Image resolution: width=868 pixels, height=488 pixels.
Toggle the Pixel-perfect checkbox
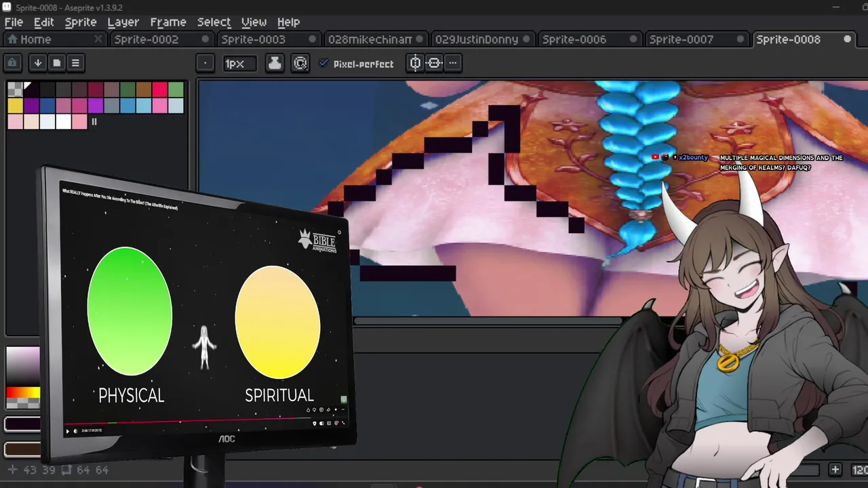(357, 64)
